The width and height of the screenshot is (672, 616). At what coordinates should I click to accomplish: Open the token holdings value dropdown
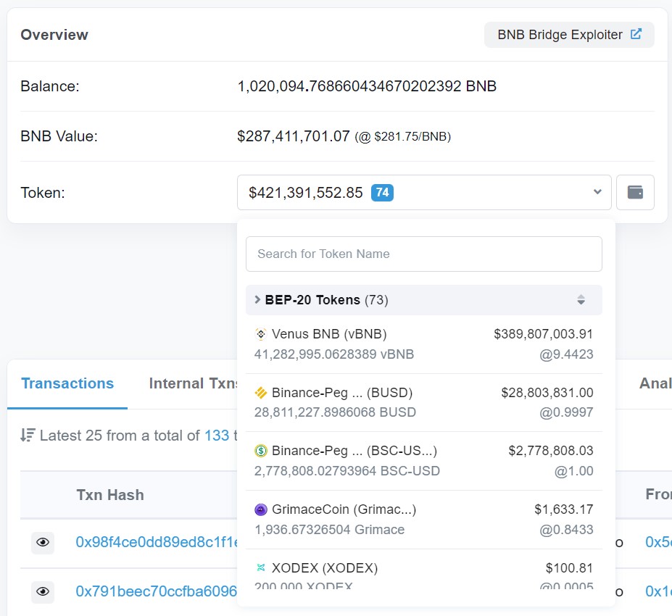pos(597,192)
